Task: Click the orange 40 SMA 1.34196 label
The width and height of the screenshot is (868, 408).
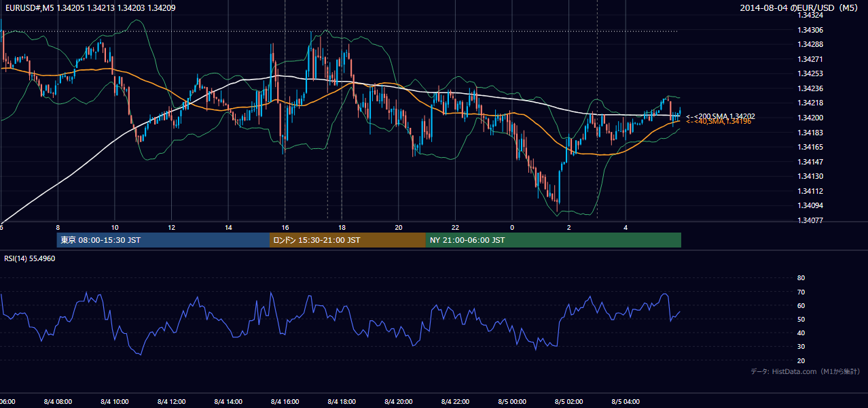Action: pyautogui.click(x=719, y=121)
